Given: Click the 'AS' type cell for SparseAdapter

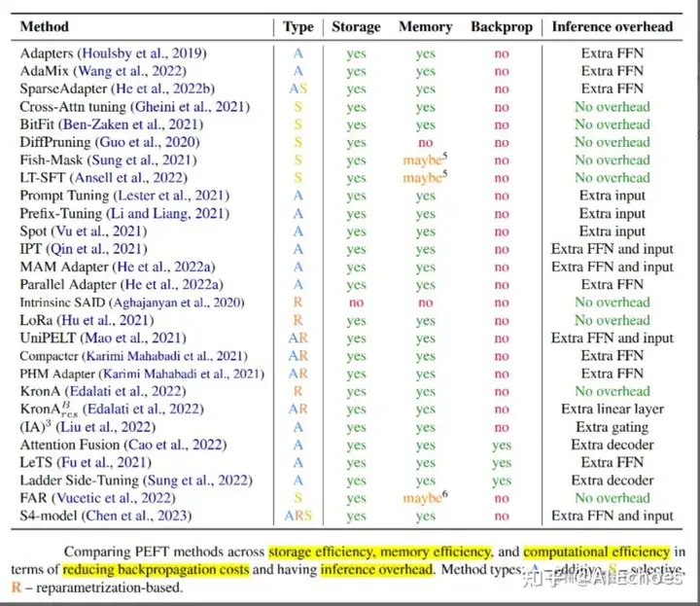Looking at the screenshot, I should [x=298, y=89].
